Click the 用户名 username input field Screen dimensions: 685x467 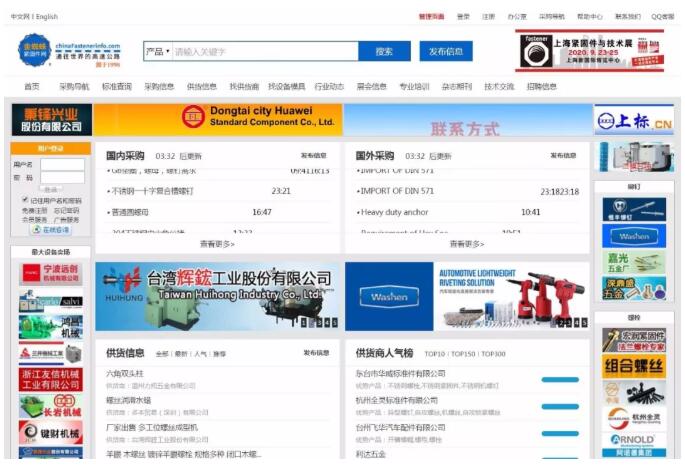coord(62,164)
